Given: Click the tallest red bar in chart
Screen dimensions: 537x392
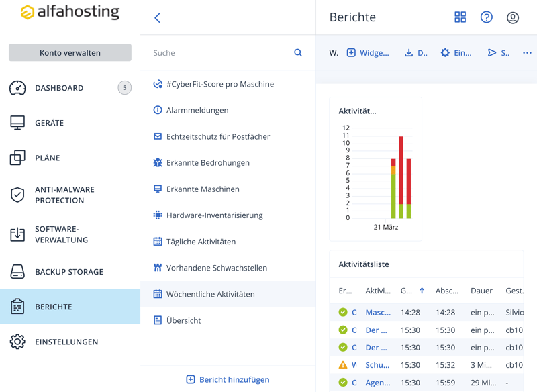Looking at the screenshot, I should point(401,169).
